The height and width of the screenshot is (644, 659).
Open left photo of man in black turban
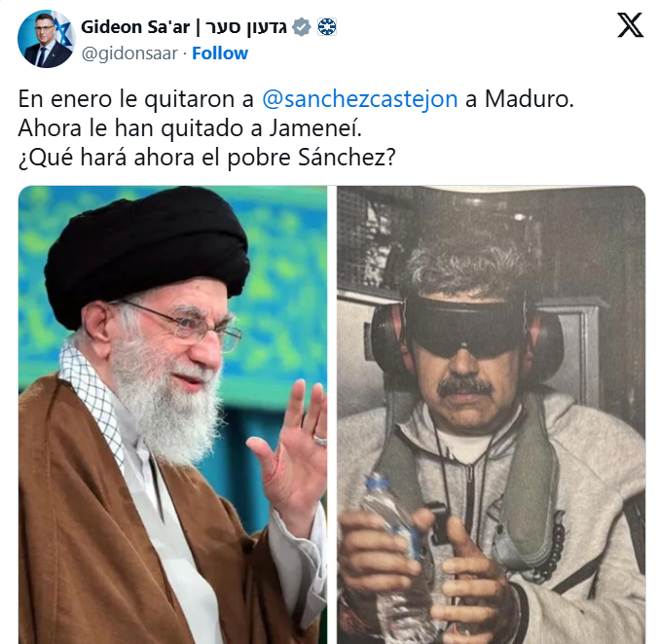(172, 414)
